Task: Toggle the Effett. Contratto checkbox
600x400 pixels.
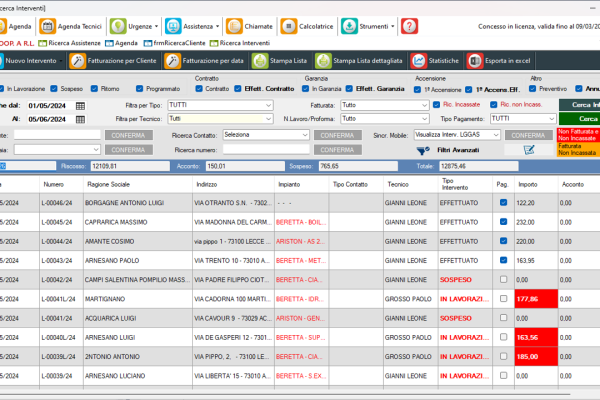Action: (238, 89)
